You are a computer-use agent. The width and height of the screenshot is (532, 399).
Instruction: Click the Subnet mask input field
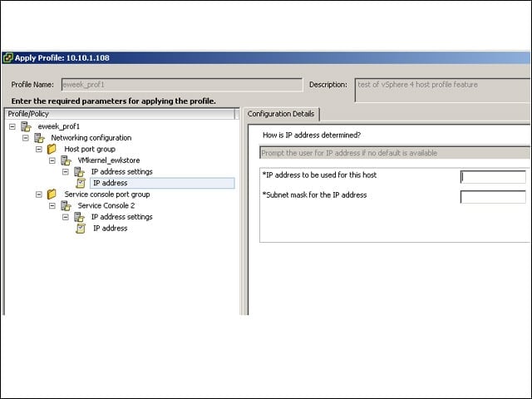click(x=493, y=197)
